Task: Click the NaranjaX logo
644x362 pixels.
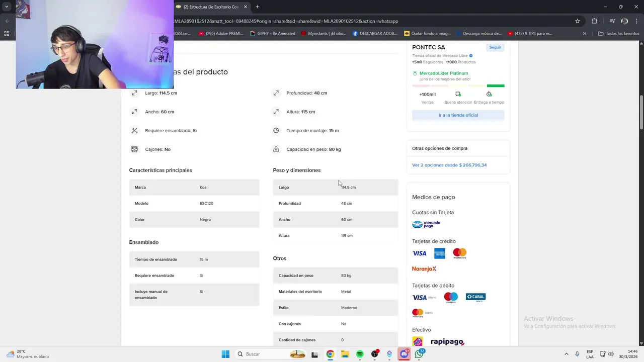Action: pos(424,269)
